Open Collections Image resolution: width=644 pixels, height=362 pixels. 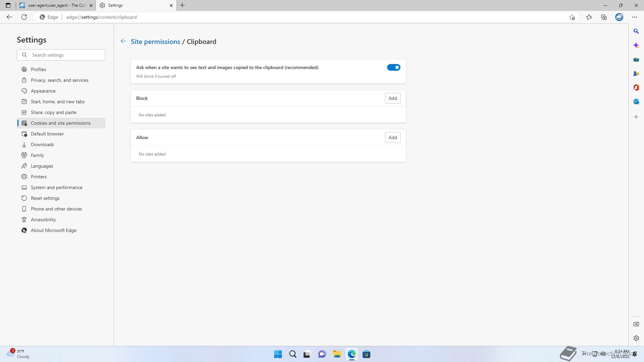[x=604, y=17]
